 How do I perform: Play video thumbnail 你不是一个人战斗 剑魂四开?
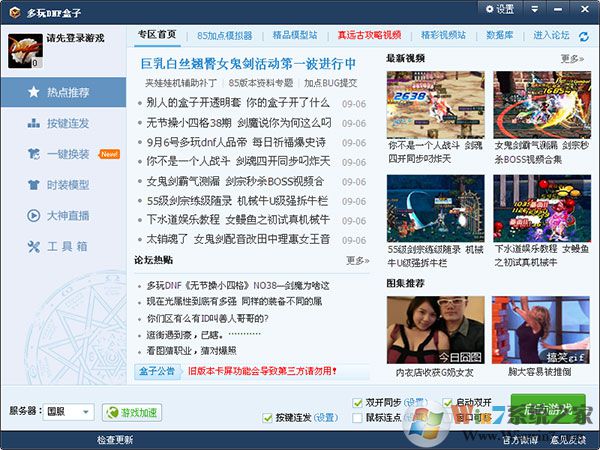435,105
